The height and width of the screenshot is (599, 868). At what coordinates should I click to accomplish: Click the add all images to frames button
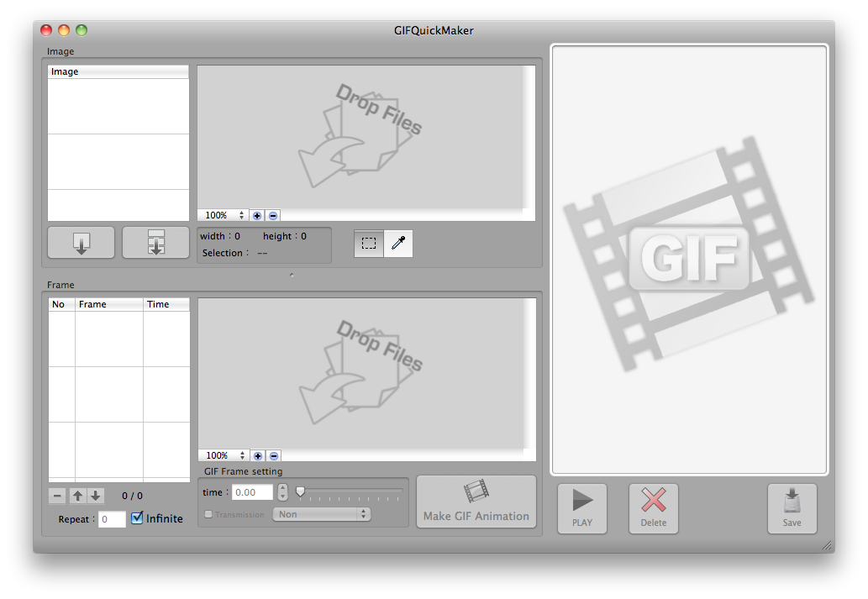155,243
